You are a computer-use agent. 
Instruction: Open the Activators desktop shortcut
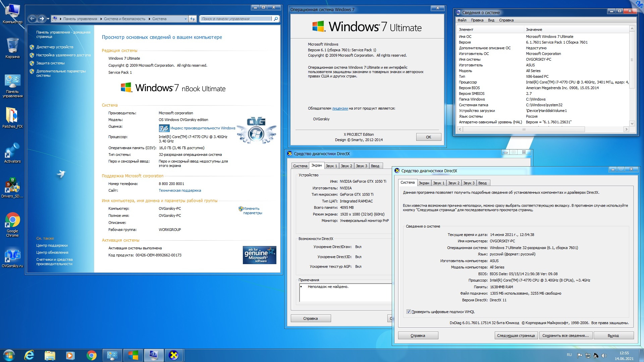tap(12, 151)
